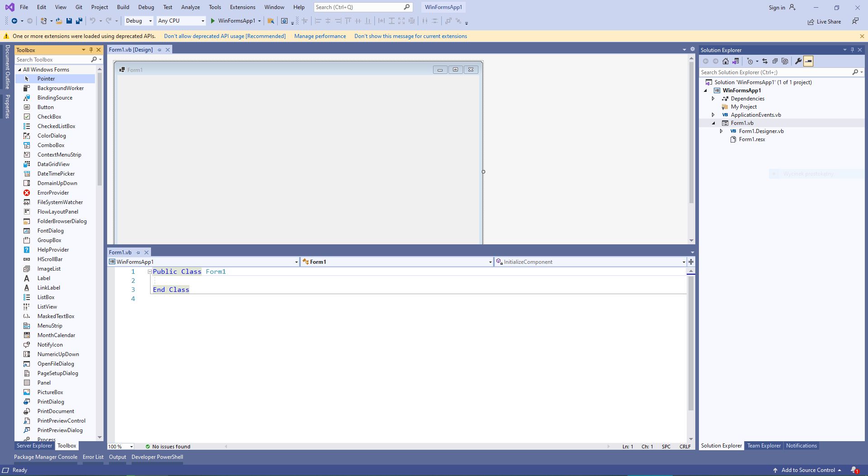Image resolution: width=868 pixels, height=476 pixels.
Task: Click the Manage performance link
Action: (320, 36)
